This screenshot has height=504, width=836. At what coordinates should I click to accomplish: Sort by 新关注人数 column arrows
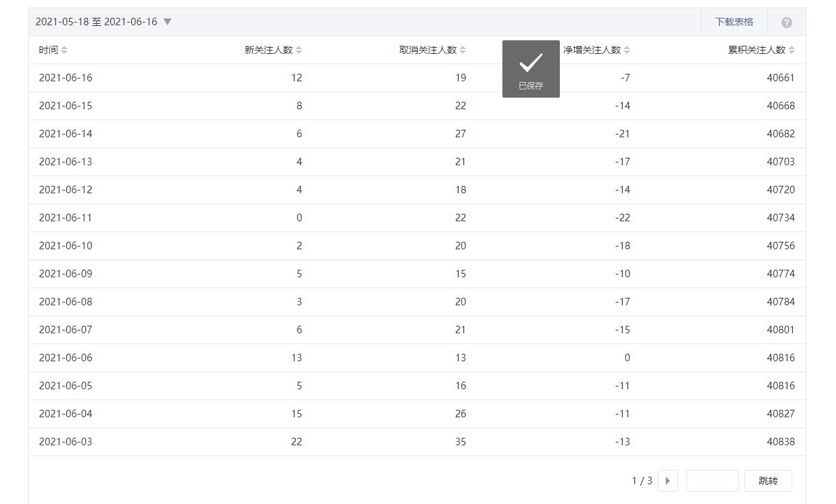pyautogui.click(x=299, y=50)
